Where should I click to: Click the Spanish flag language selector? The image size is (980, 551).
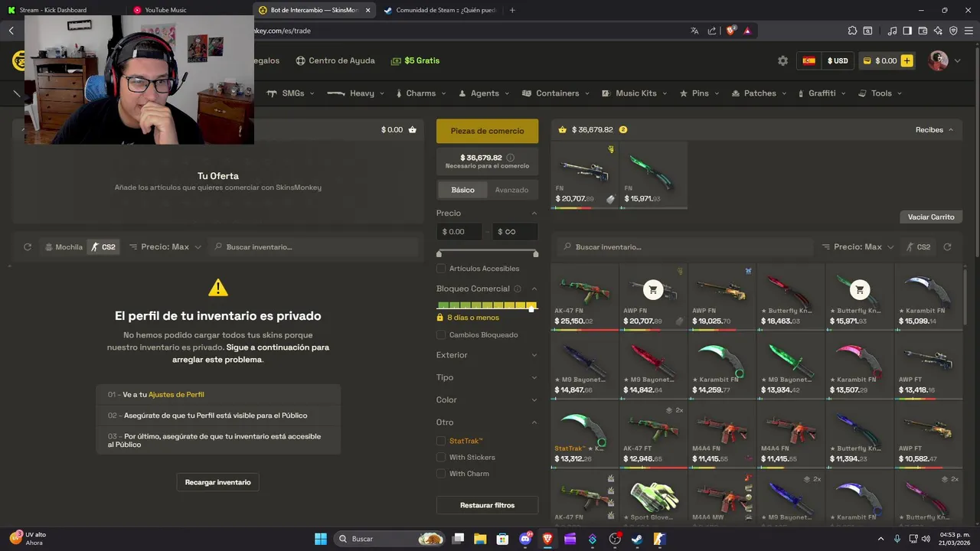(808, 60)
